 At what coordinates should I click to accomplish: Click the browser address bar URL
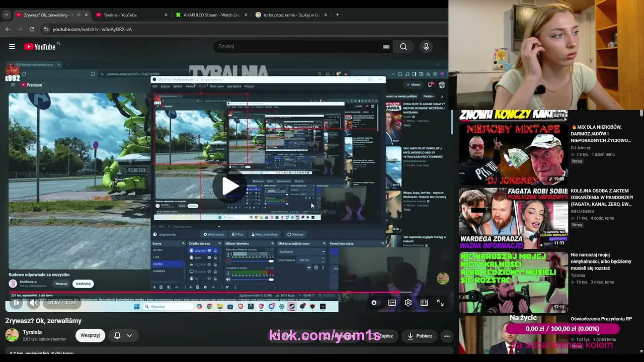tap(93, 29)
